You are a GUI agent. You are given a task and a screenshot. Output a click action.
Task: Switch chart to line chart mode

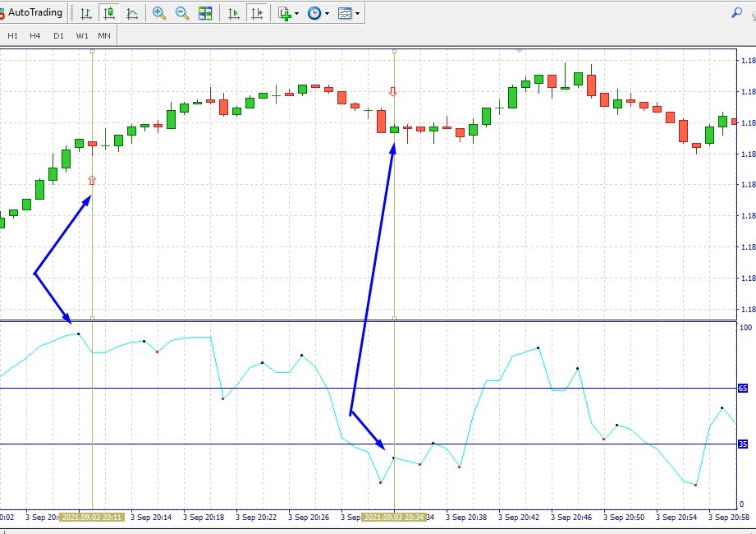click(132, 13)
